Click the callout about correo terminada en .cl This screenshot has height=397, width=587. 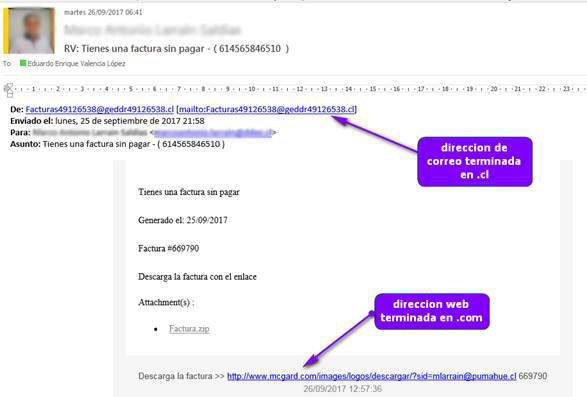(475, 161)
